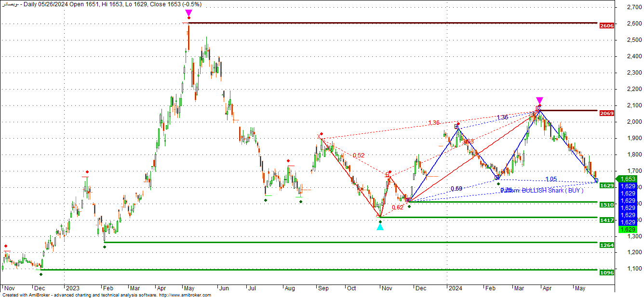Click the Jul label on the time axis
Image resolution: width=644 pixels, height=298 pixels.
point(252,288)
